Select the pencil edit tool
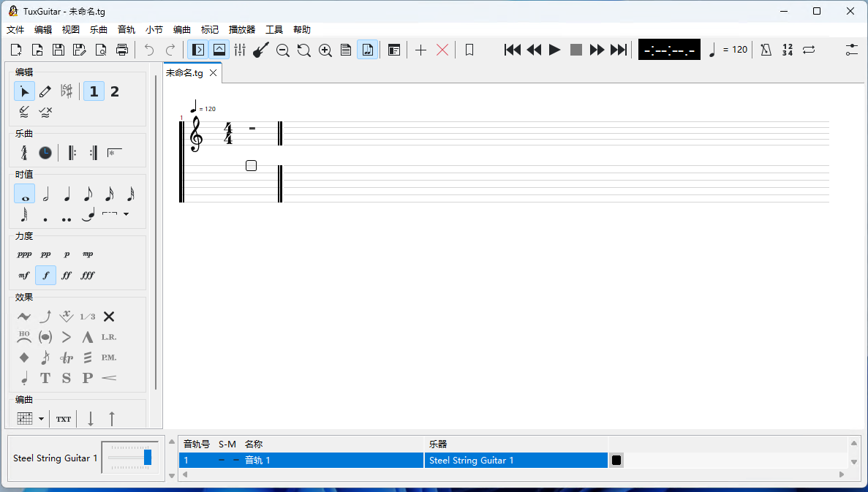This screenshot has height=492, width=868. click(45, 91)
